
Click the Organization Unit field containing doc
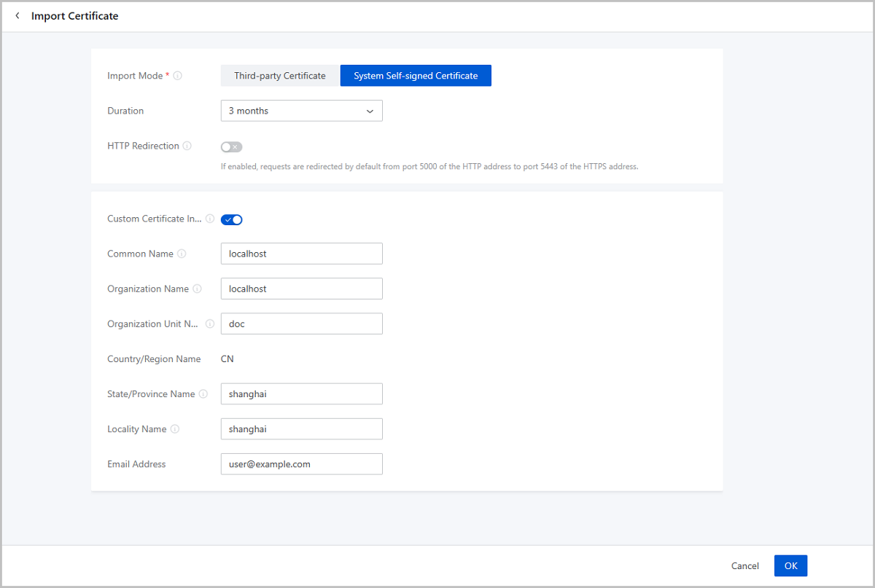pos(301,324)
